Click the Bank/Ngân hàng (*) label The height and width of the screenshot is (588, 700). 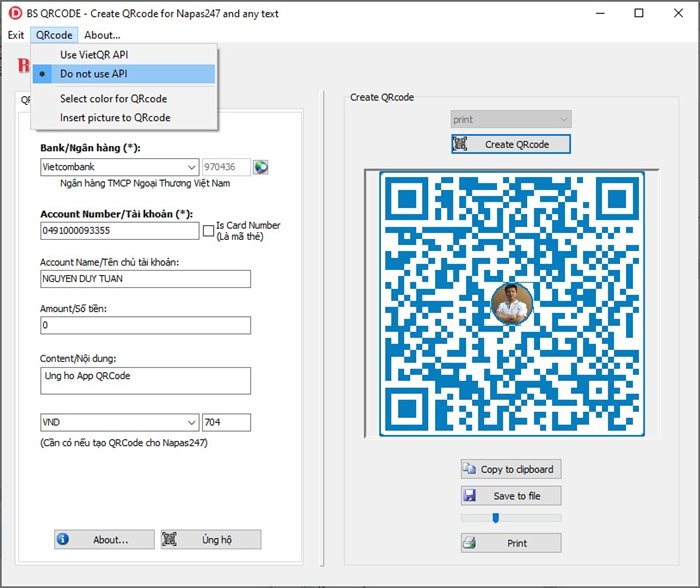coord(90,148)
